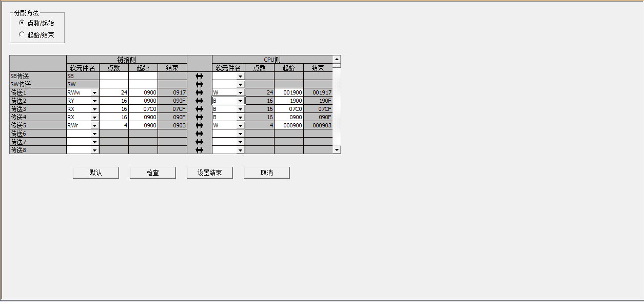Click the transfer arrow icon in 传送5 row
The width and height of the screenshot is (644, 302).
pyautogui.click(x=200, y=125)
